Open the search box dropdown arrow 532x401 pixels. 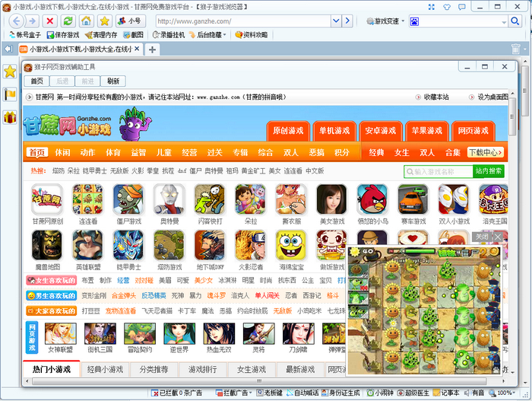coord(504,22)
